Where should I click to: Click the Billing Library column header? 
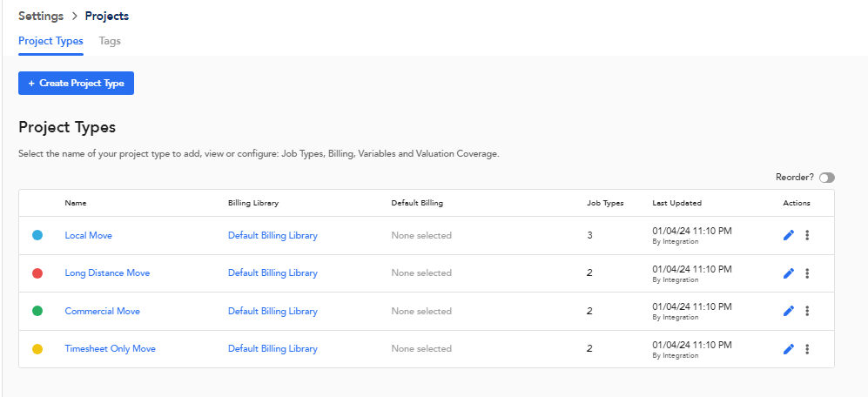(x=253, y=203)
